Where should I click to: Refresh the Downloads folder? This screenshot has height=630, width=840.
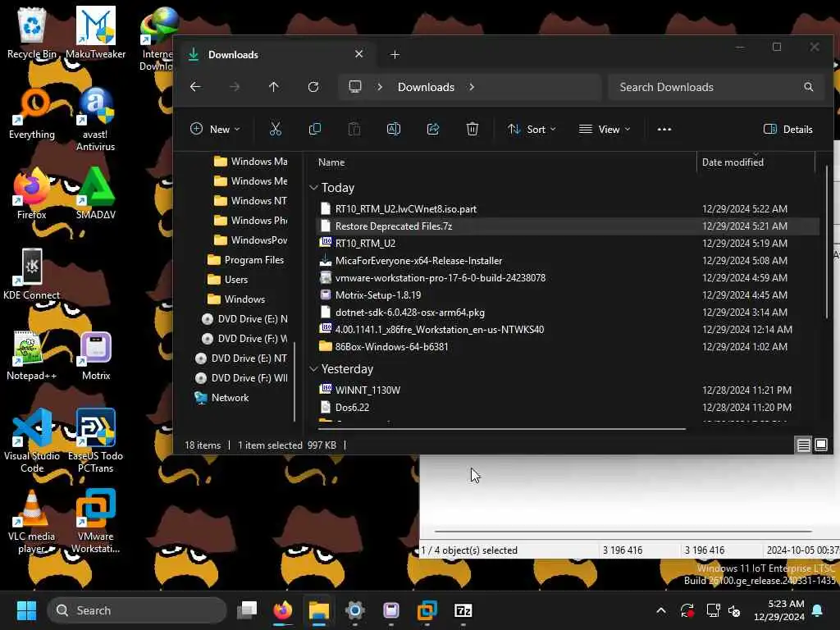coord(313,87)
